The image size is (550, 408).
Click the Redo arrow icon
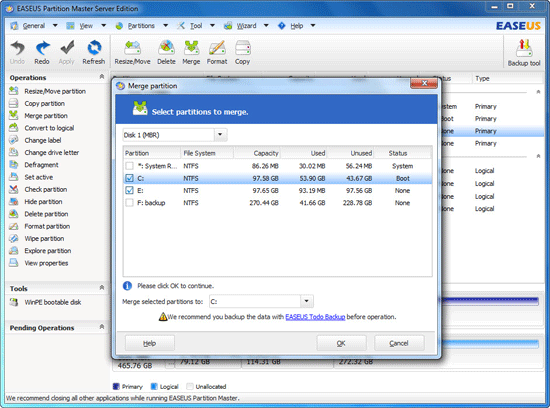pos(42,48)
